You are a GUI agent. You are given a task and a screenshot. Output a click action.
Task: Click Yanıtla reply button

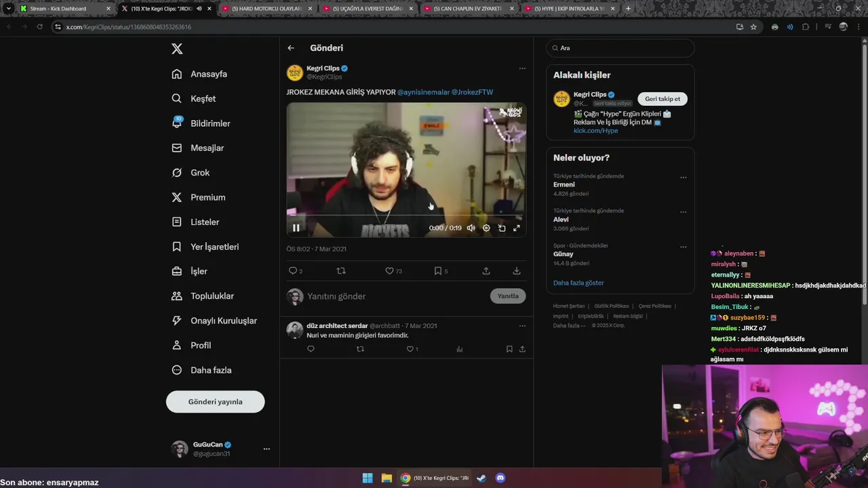[508, 296]
